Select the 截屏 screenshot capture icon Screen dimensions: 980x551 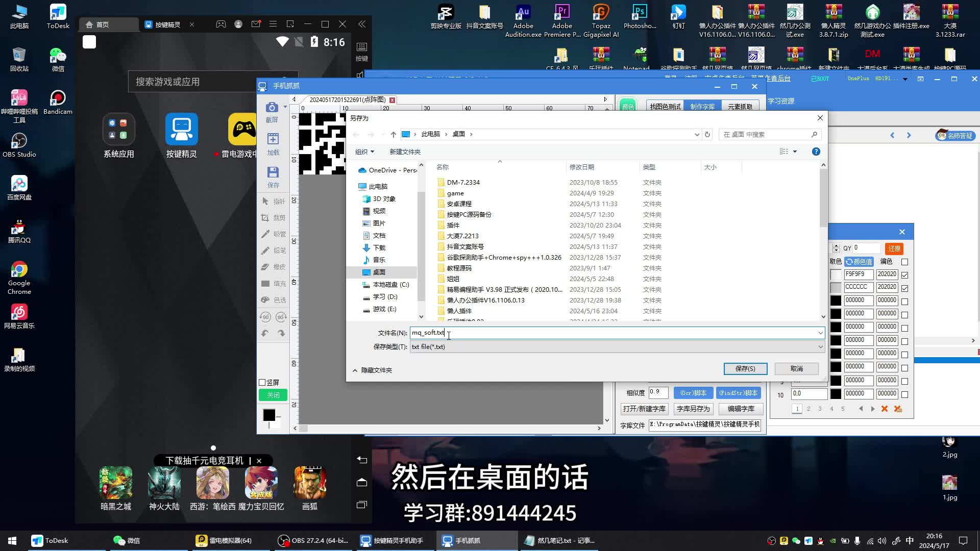[x=273, y=107]
